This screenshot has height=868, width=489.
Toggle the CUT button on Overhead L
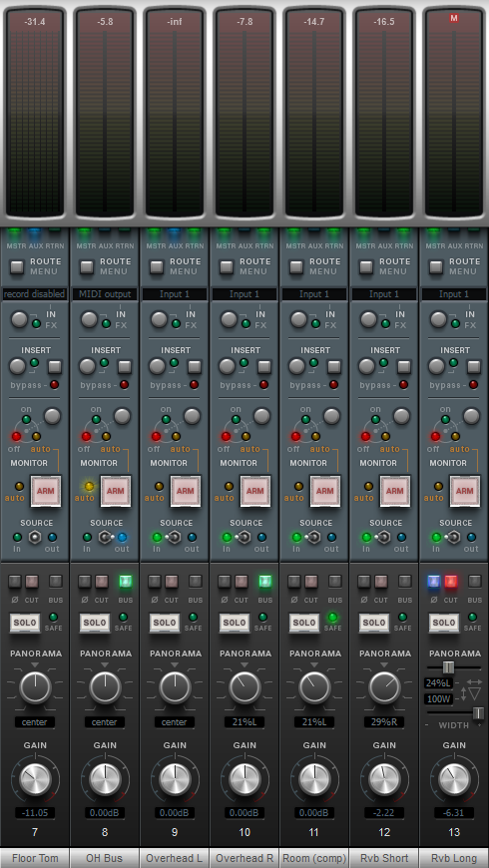tap(171, 582)
